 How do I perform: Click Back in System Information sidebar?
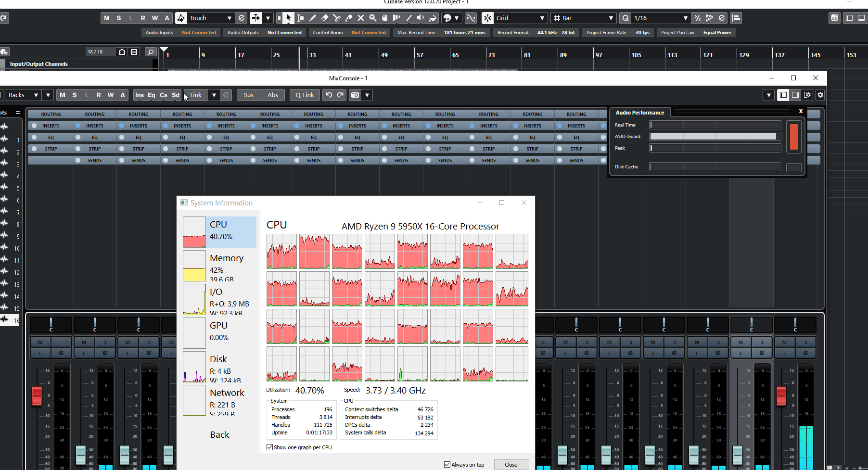click(220, 435)
